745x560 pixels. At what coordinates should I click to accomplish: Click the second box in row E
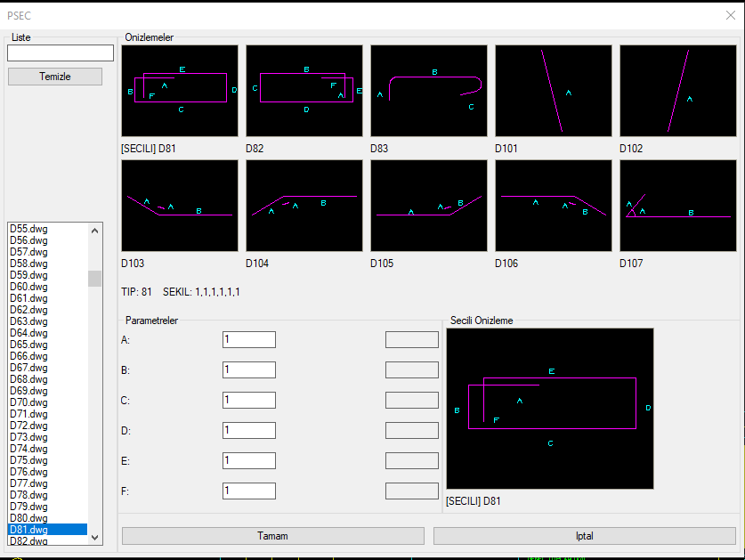[412, 460]
